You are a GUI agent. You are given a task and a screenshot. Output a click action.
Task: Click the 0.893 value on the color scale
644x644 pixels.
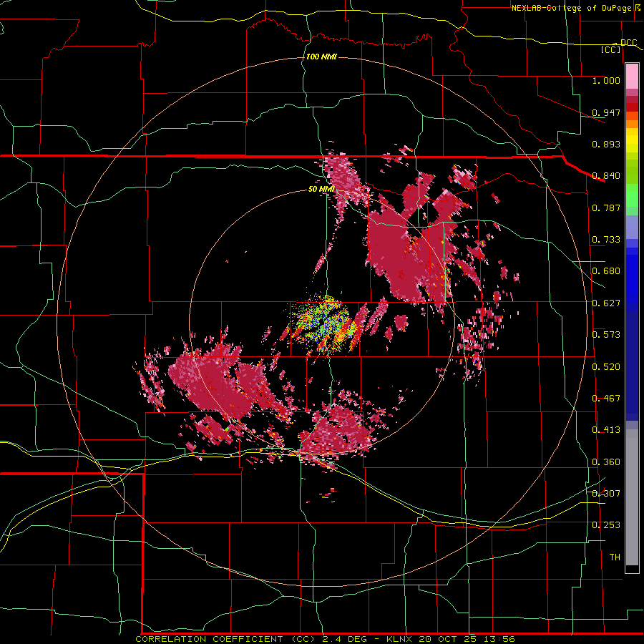(606, 144)
